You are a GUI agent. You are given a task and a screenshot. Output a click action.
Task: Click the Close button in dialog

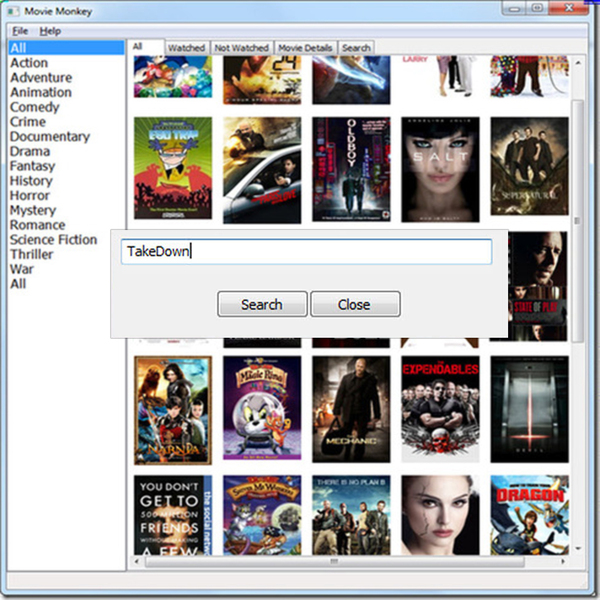point(355,304)
